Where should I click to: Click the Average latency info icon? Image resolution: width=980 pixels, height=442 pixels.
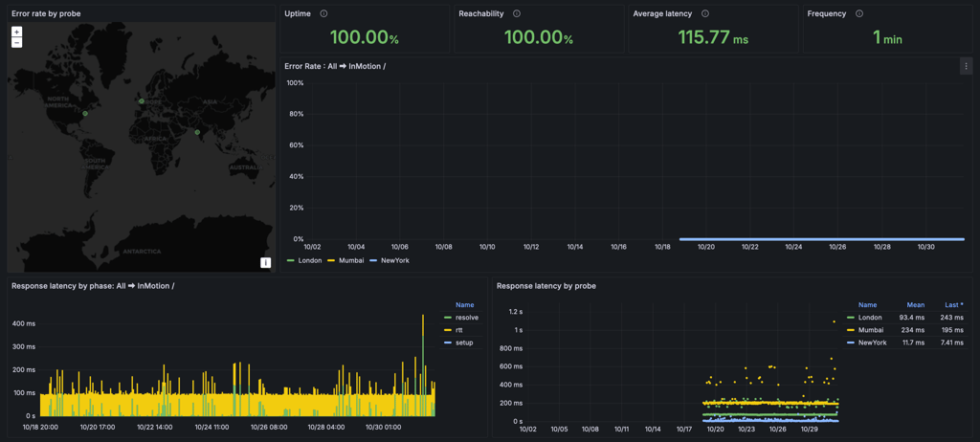click(705, 13)
